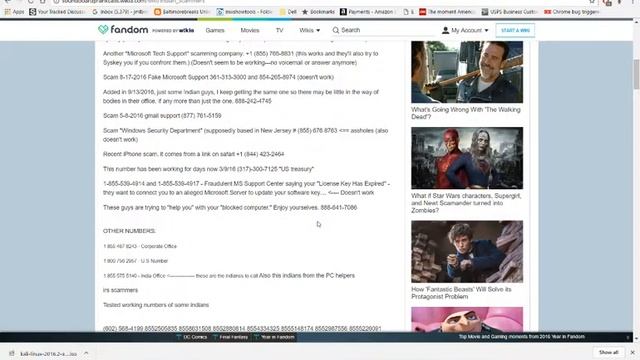Open the Bookmarks star bookmark
Image resolution: width=640 pixels, height=360 pixels.
click(318, 12)
